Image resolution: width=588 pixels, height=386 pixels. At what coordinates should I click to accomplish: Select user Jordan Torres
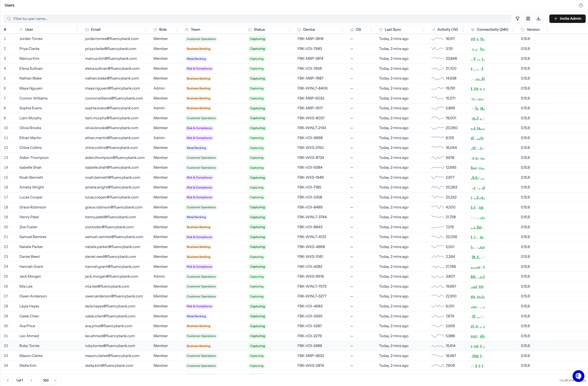click(x=31, y=39)
